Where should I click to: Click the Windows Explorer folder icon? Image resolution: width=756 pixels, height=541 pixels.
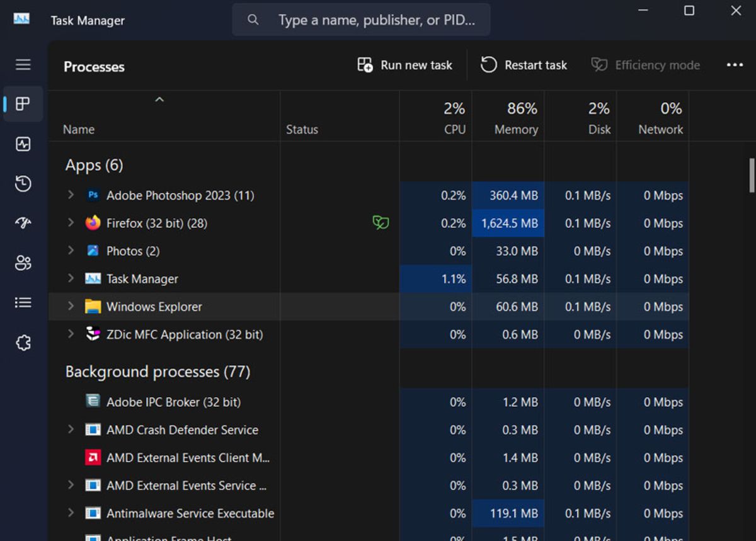coord(93,307)
